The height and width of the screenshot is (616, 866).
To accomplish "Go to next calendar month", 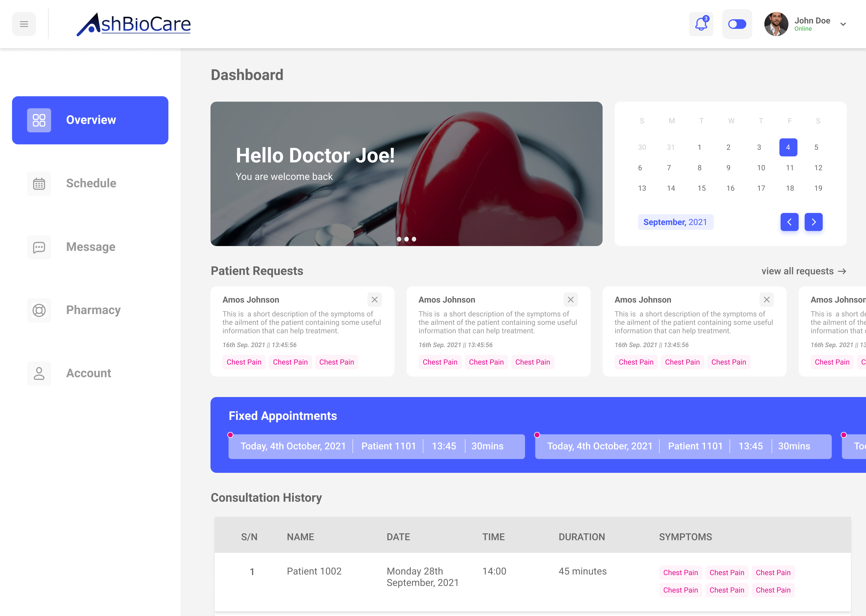I will click(x=814, y=222).
